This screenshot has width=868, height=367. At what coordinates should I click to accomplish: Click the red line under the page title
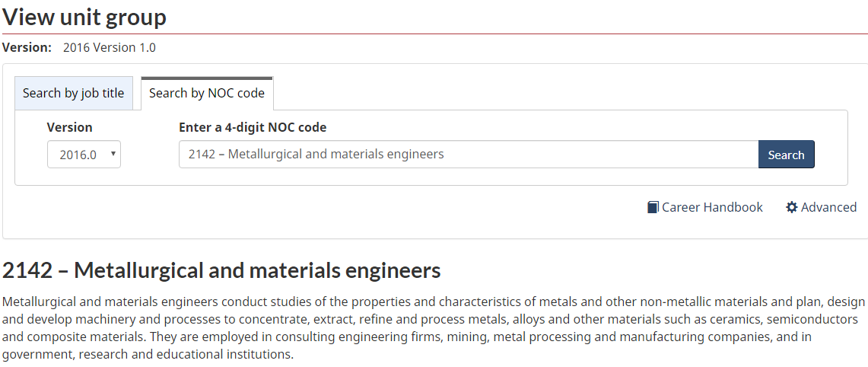tap(434, 34)
